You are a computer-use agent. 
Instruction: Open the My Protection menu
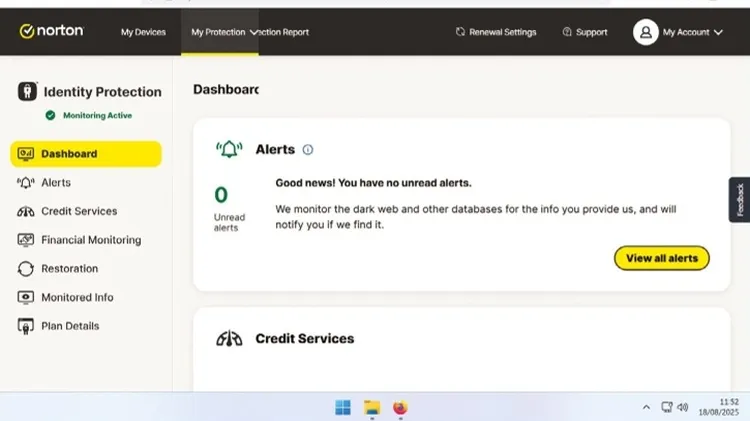pos(220,32)
